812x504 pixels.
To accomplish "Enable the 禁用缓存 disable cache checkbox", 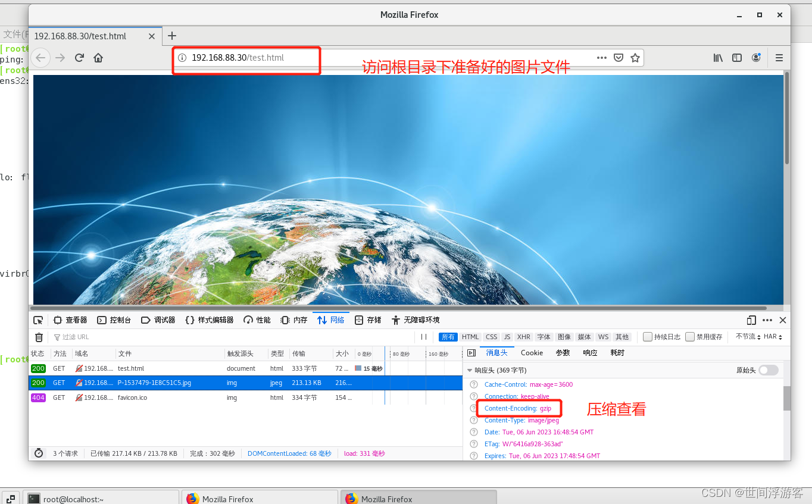I will 690,337.
